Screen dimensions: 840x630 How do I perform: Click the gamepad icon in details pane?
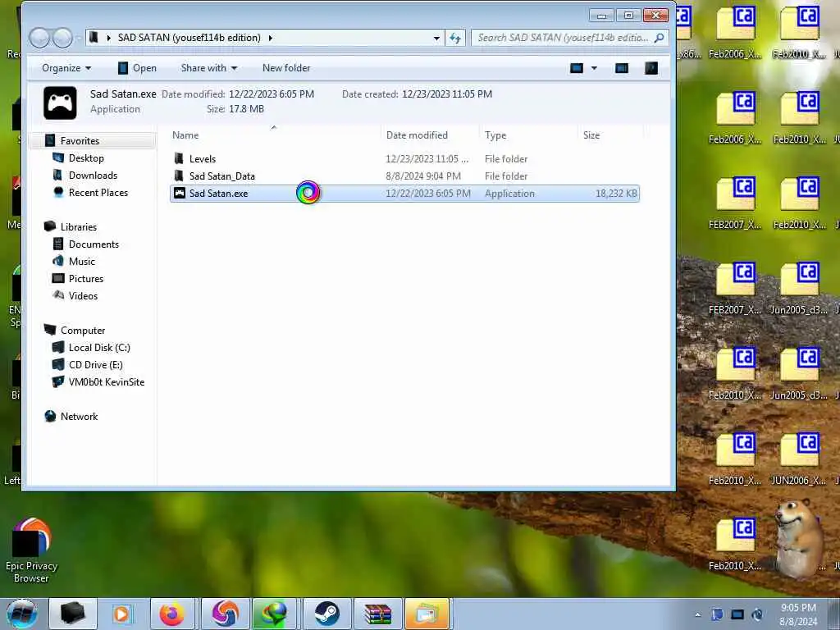pos(60,103)
